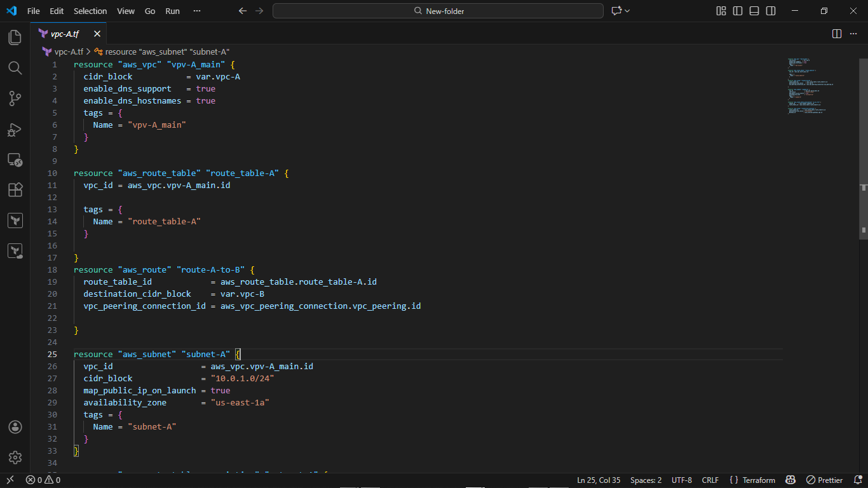Change line endings via the CRLF button
Viewport: 868px width, 488px height.
pyautogui.click(x=710, y=480)
